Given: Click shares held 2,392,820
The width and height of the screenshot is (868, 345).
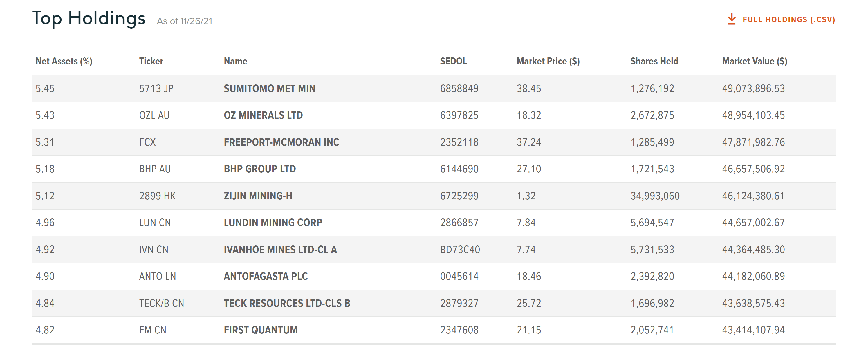Looking at the screenshot, I should click(652, 276).
